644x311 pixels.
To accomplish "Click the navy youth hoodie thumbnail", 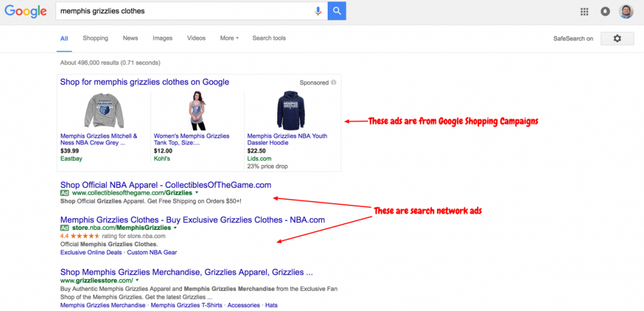I will (x=291, y=111).
